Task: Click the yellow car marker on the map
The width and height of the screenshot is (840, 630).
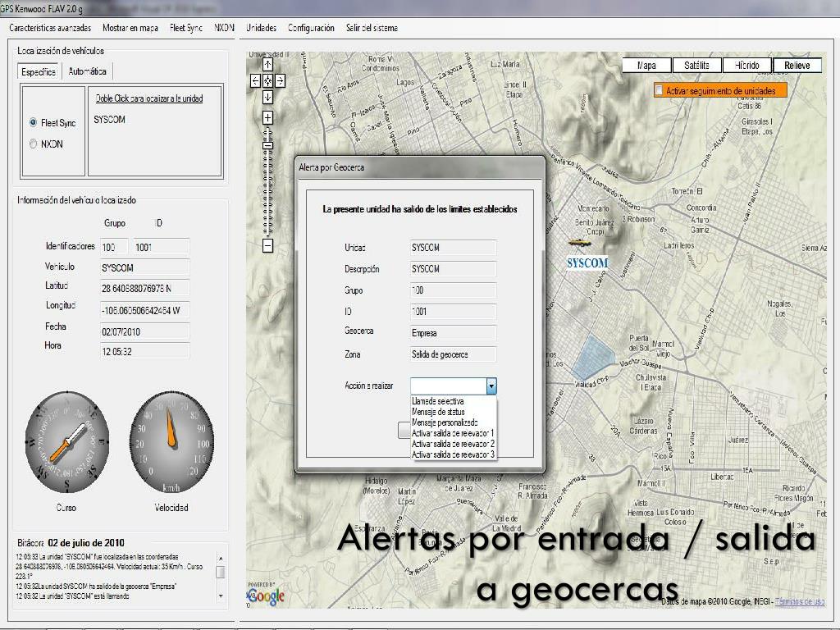Action: pos(580,243)
